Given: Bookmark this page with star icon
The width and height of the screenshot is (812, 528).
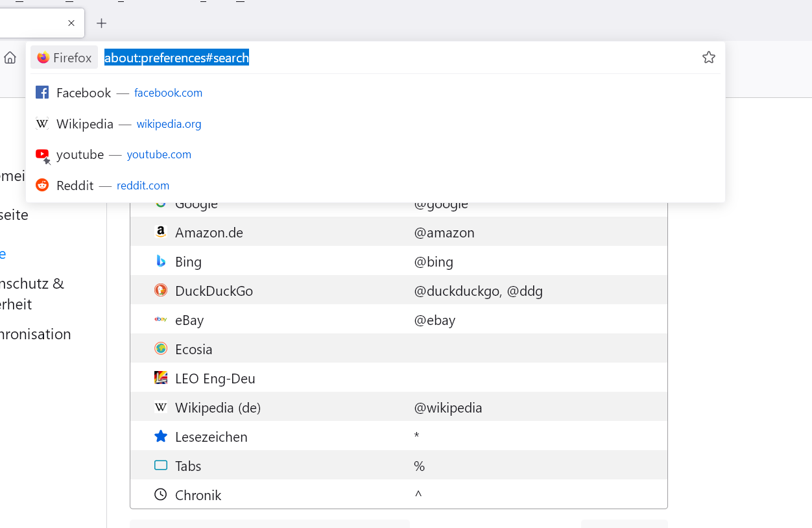Looking at the screenshot, I should point(708,58).
